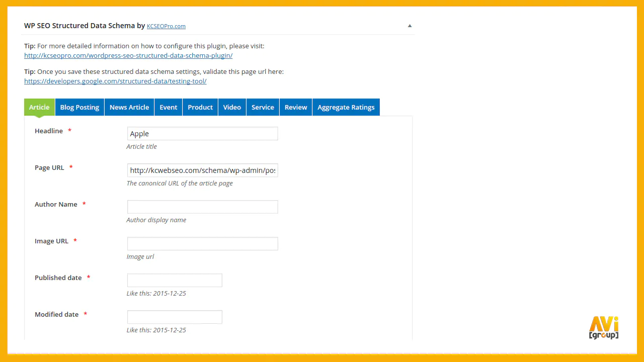Screen dimensions: 644x362
Task: Open the KCSEOPro.com link in header
Action: pos(166,26)
